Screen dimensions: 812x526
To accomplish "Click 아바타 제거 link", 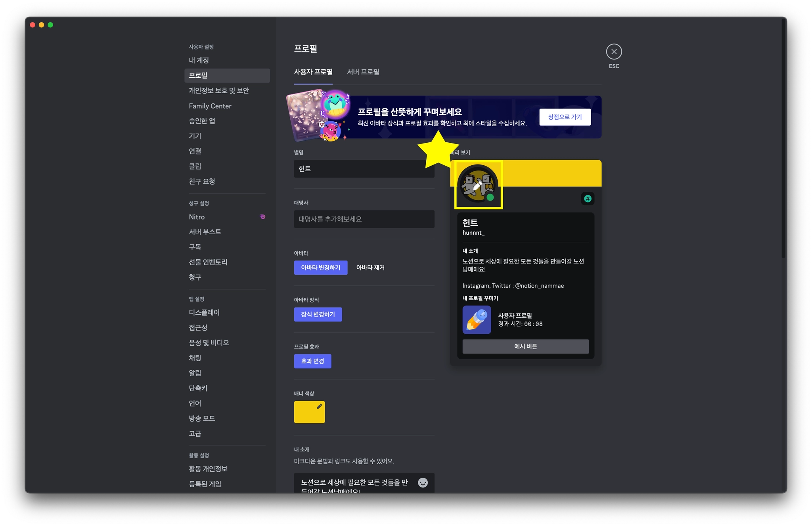I will click(370, 268).
